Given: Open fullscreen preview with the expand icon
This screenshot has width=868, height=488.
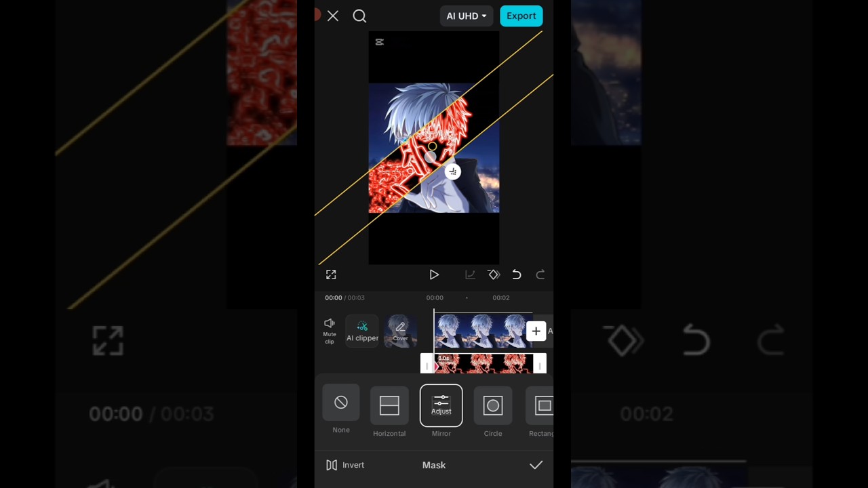Looking at the screenshot, I should [331, 274].
